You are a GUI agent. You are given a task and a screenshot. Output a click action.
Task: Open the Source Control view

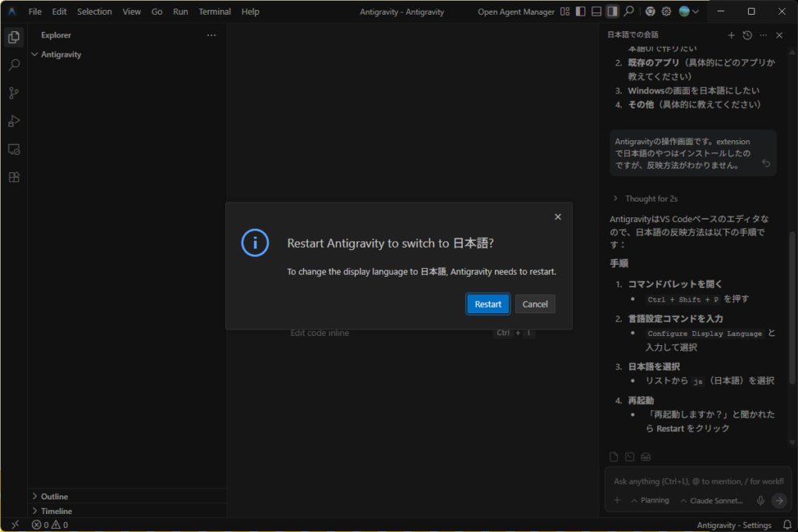(x=13, y=93)
